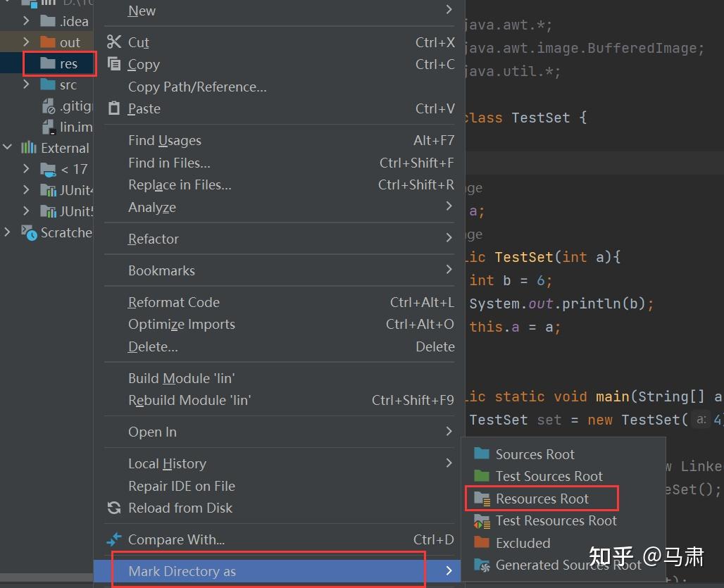
Task: Click the Test Sources Root green folder icon
Action: pos(482,476)
